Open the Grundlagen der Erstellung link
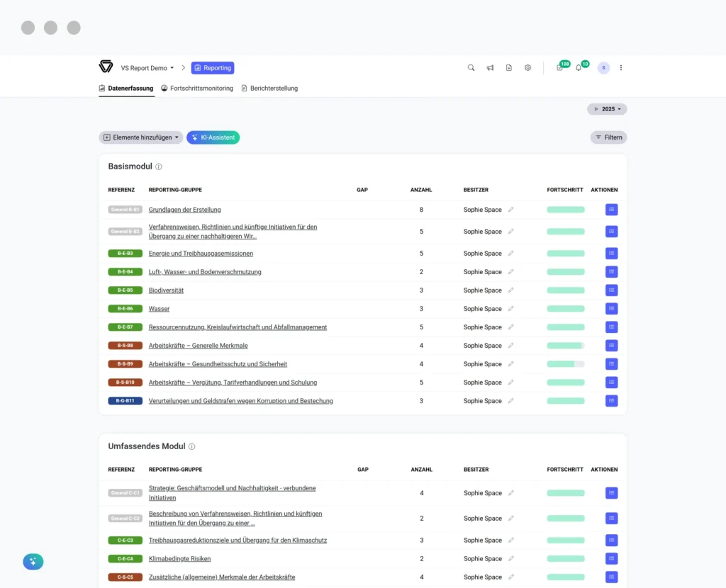This screenshot has width=726, height=588. pyautogui.click(x=185, y=210)
